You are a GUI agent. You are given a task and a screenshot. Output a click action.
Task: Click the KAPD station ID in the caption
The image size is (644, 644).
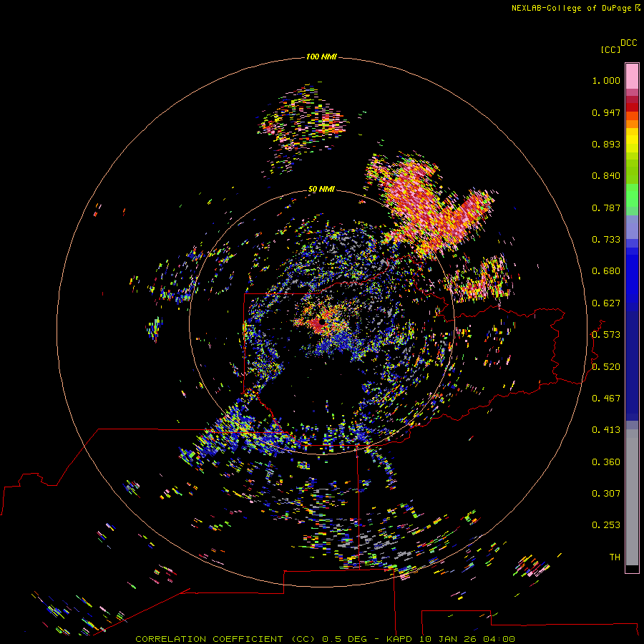[400, 639]
